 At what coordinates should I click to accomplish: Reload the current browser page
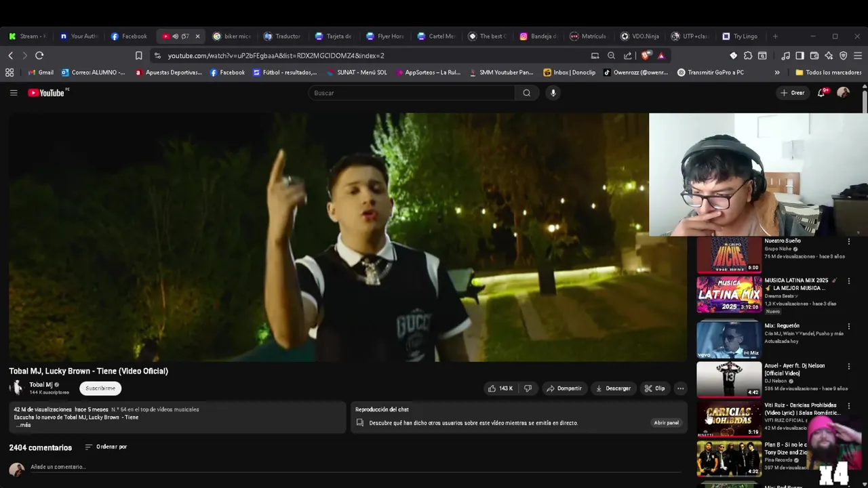[x=39, y=56]
